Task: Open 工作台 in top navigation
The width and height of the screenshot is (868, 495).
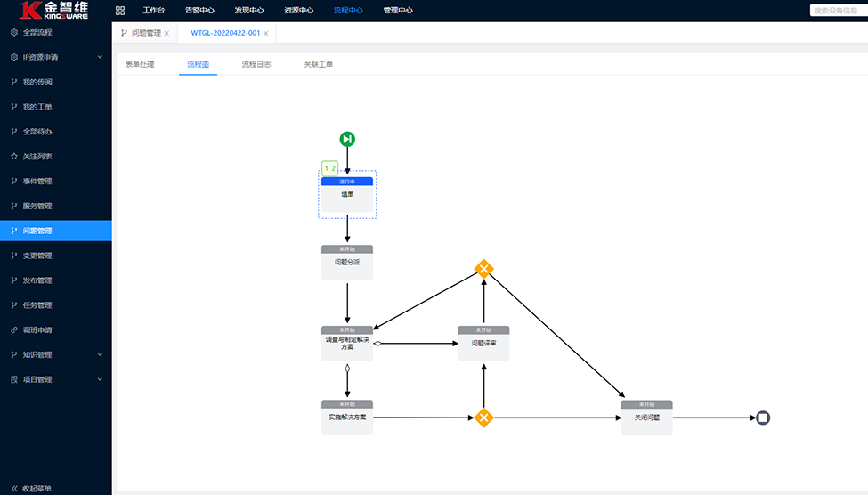Action: (154, 11)
